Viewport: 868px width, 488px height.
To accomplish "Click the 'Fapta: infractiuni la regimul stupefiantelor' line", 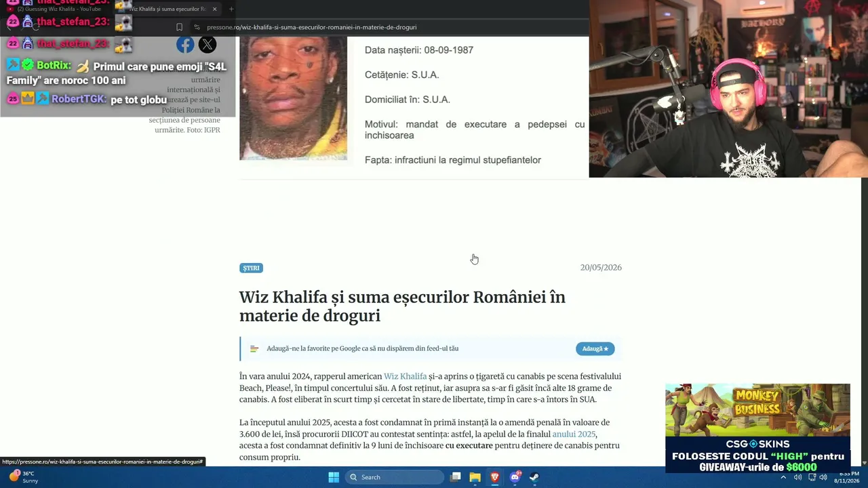I will click(x=453, y=160).
